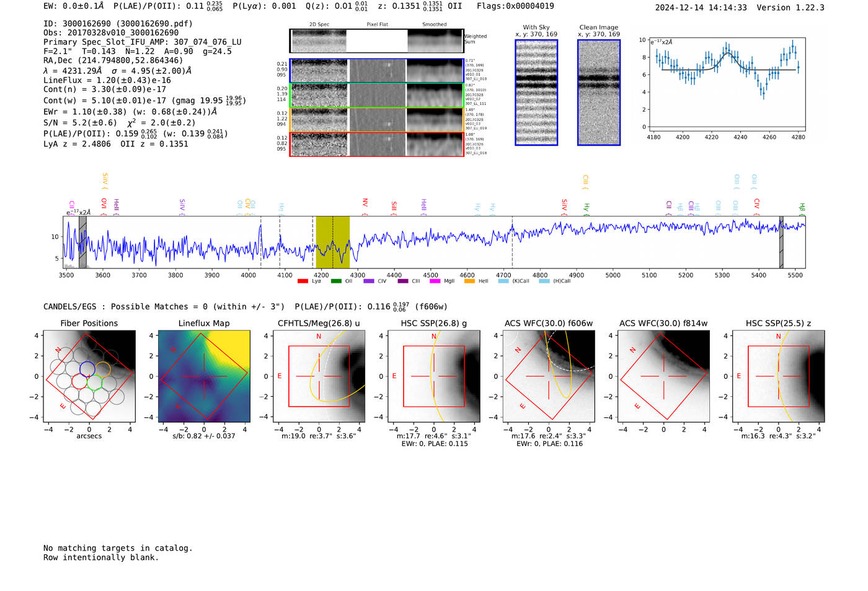Open the HSC SSP g-band cutout
Image resolution: width=868 pixels, height=591 pixels.
[434, 376]
